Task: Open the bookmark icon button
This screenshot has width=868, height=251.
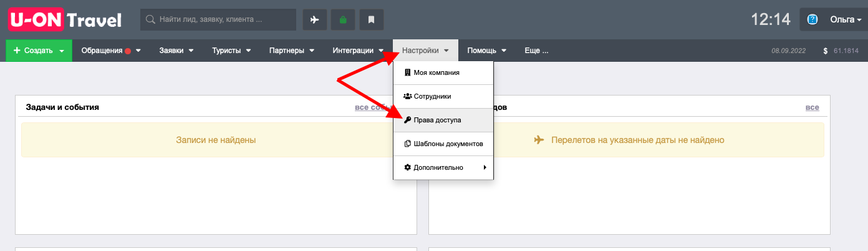Action: pos(372,19)
